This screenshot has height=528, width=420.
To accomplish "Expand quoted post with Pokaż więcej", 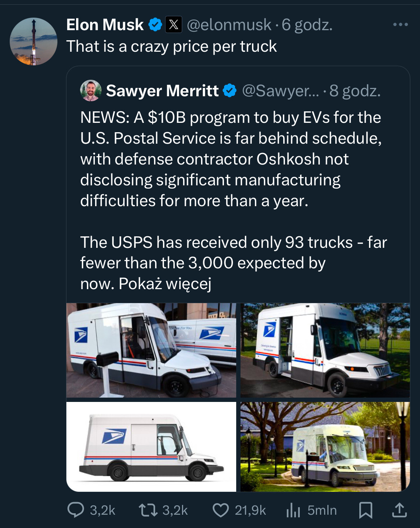I will (165, 284).
